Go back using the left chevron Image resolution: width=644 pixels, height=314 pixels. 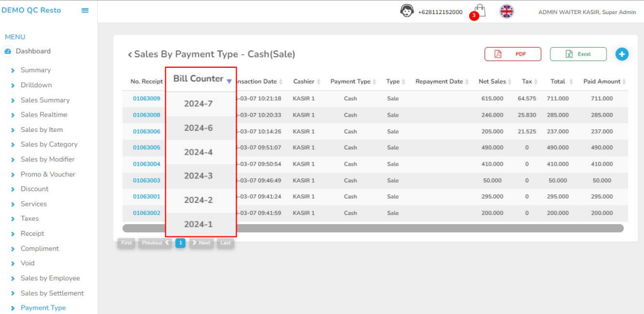click(x=130, y=55)
